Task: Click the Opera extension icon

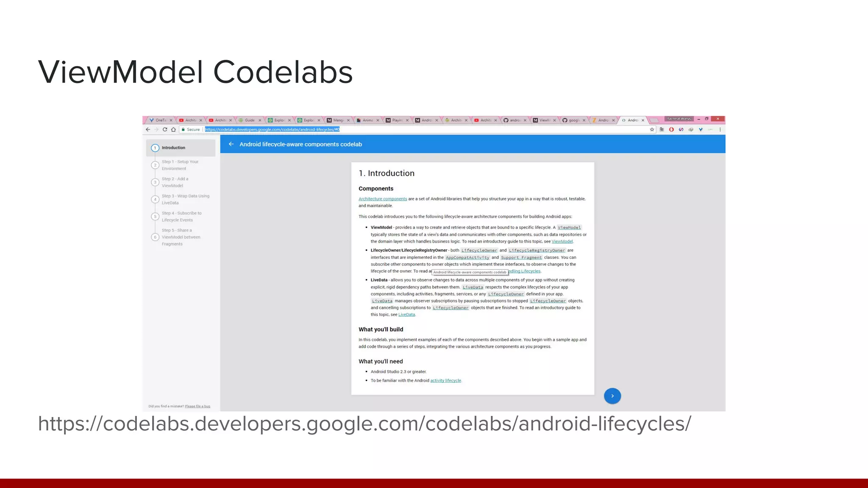Action: (671, 130)
